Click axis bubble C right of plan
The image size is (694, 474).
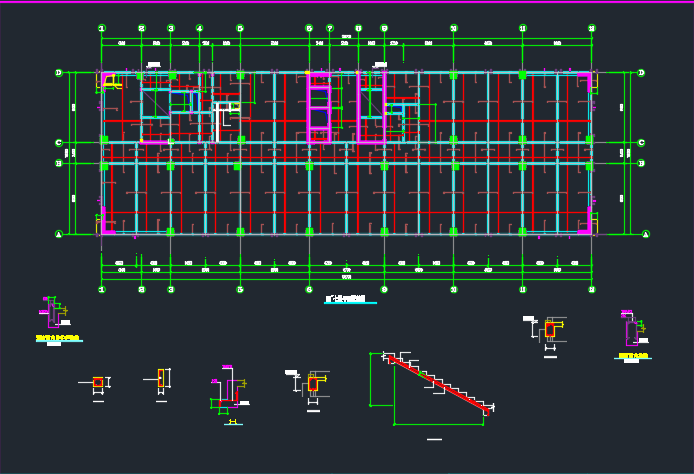[x=641, y=143]
